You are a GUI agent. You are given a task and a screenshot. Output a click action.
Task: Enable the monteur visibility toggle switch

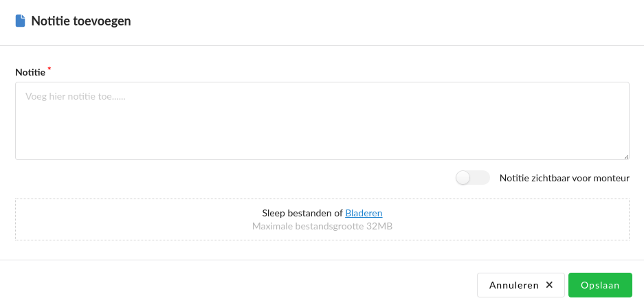point(472,178)
